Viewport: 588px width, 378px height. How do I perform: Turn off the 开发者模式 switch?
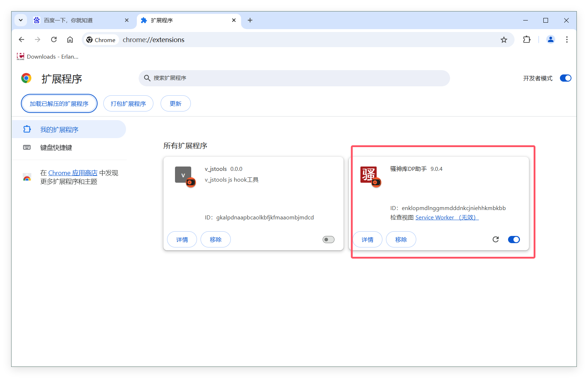[x=565, y=78]
